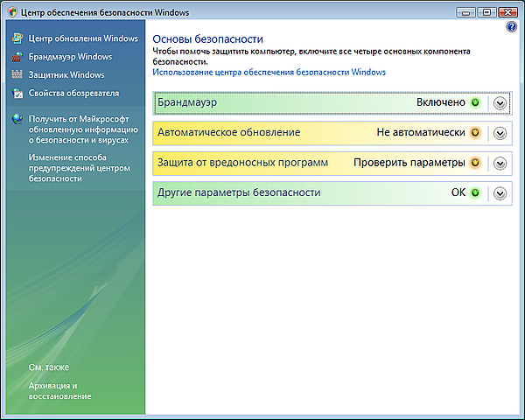Click green status light for Другие параметры безопасности
Viewport: 525px width, 420px height.
click(475, 192)
